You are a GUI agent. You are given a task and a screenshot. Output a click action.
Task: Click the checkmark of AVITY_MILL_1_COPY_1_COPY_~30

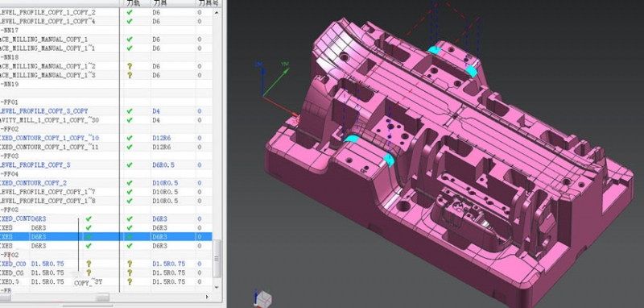[130, 120]
